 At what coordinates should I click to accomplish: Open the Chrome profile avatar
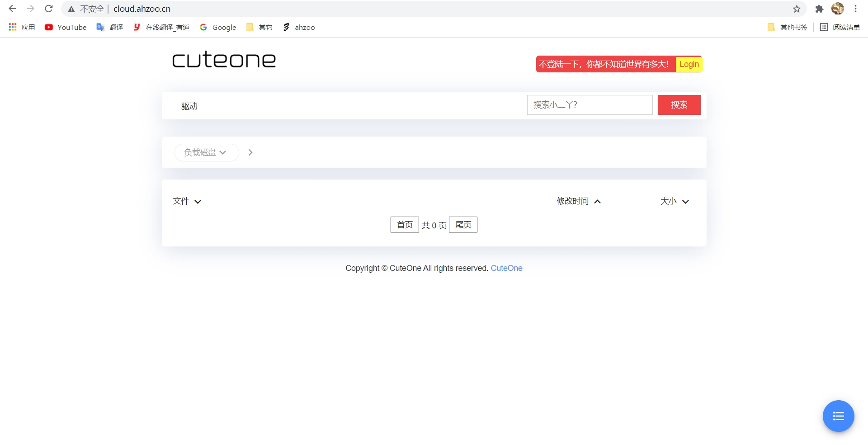pos(837,9)
